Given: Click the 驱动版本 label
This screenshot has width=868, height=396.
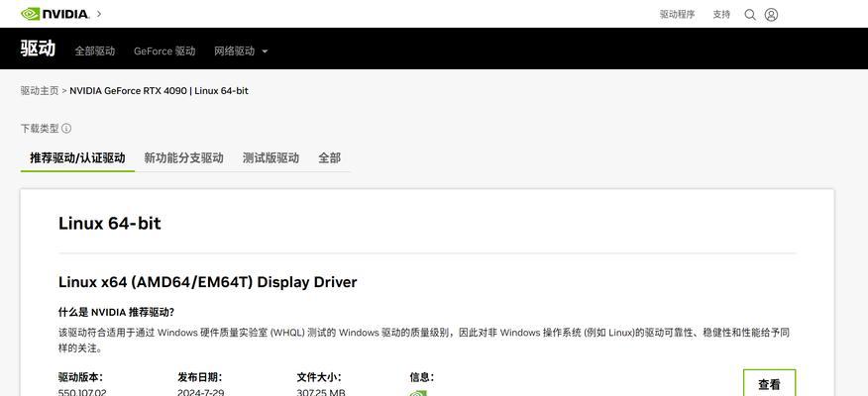Looking at the screenshot, I should click(x=80, y=377).
